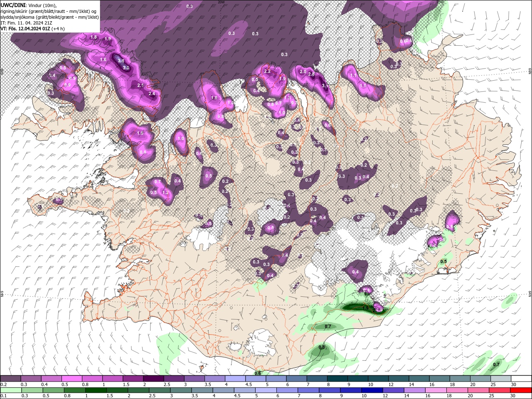Image resolution: width=532 pixels, height=399 pixels.
Task: Click the darkest purple swatch in the snow legend
Action: (x=153, y=379)
